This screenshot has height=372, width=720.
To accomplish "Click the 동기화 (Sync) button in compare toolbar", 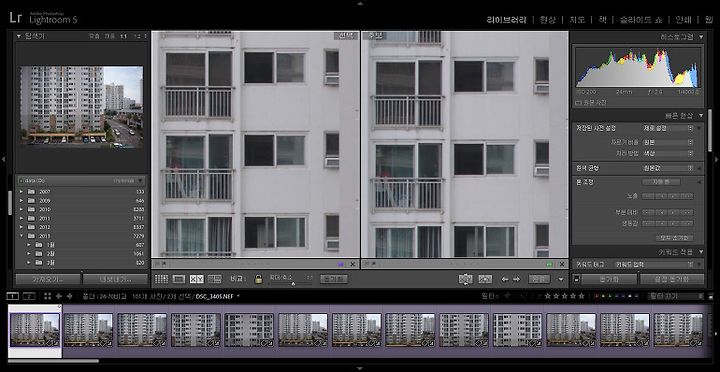I will click(333, 279).
